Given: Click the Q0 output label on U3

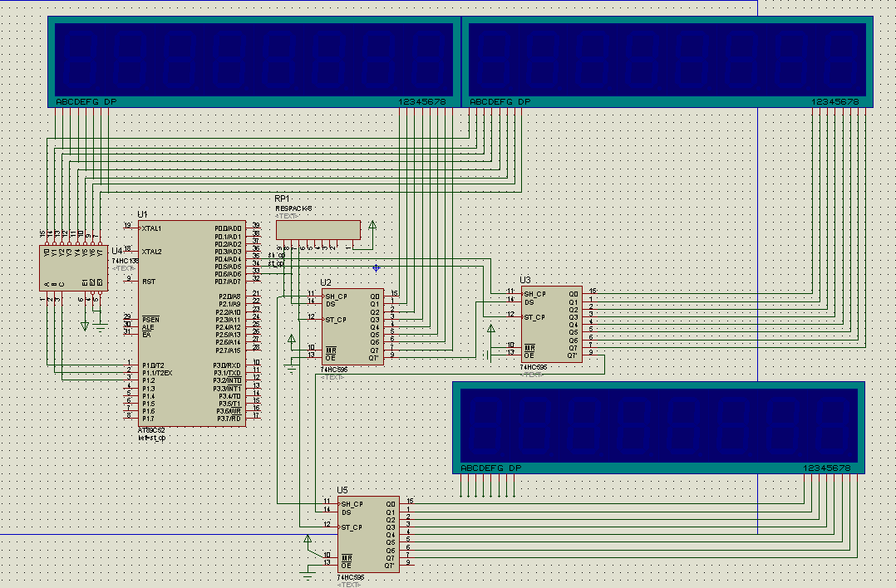Looking at the screenshot, I should coord(574,294).
